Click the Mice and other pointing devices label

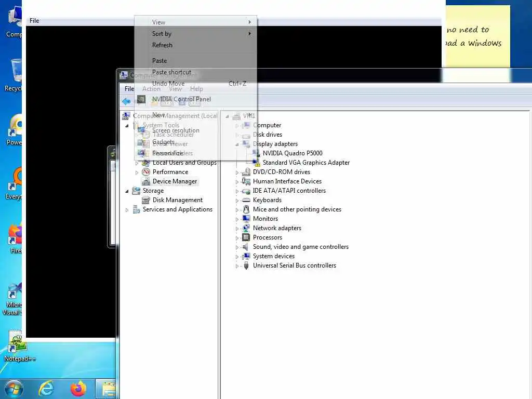[x=297, y=209]
